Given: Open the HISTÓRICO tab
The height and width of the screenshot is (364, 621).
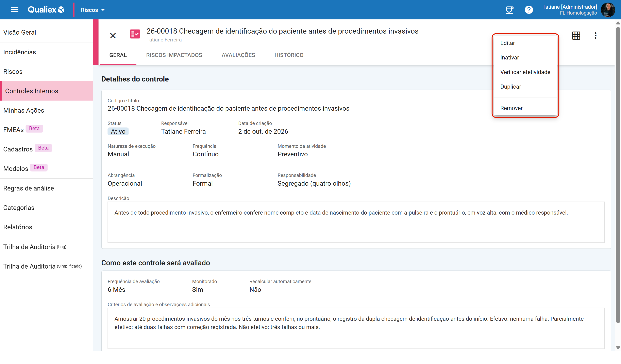Looking at the screenshot, I should pos(289,55).
